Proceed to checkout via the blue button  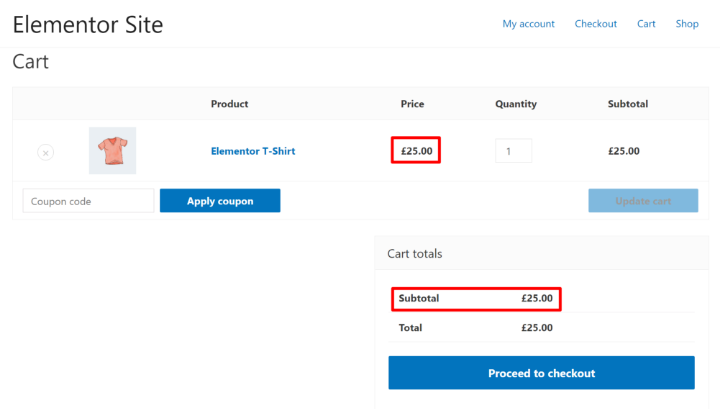(541, 373)
